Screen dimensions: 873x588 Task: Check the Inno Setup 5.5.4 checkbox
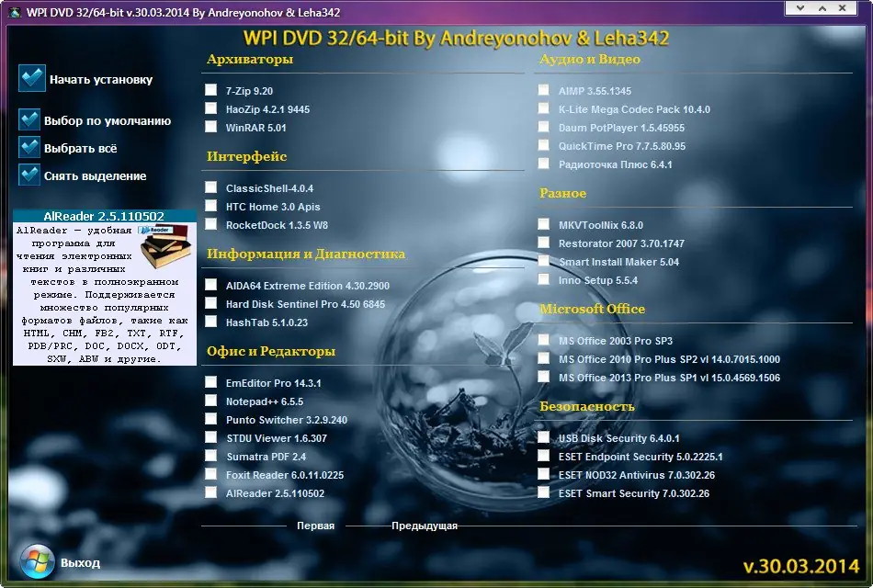(544, 279)
